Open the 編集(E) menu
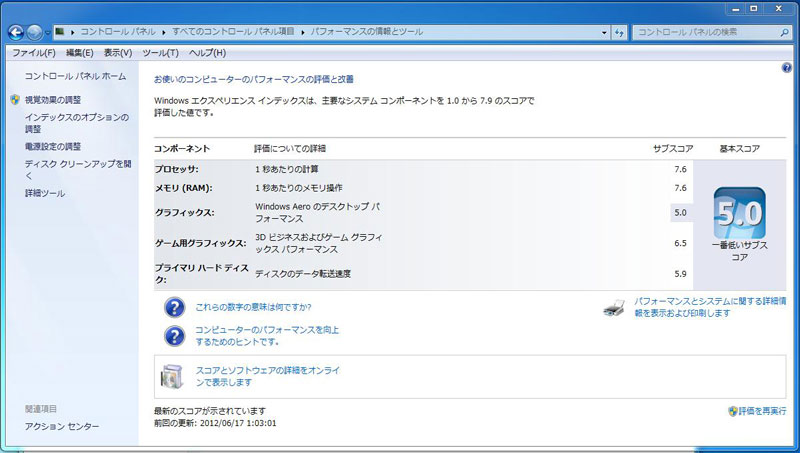The height and width of the screenshot is (453, 800). coord(80,53)
